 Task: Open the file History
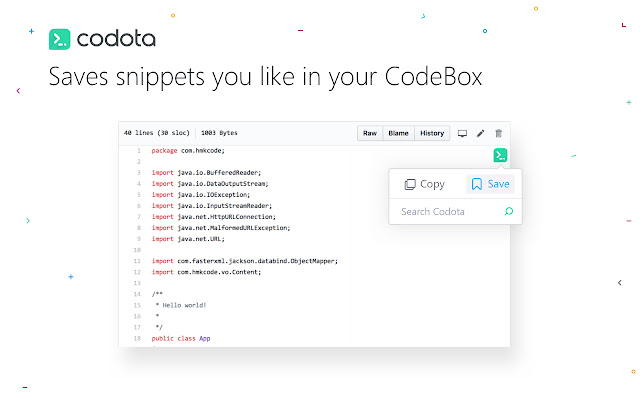pyautogui.click(x=432, y=133)
